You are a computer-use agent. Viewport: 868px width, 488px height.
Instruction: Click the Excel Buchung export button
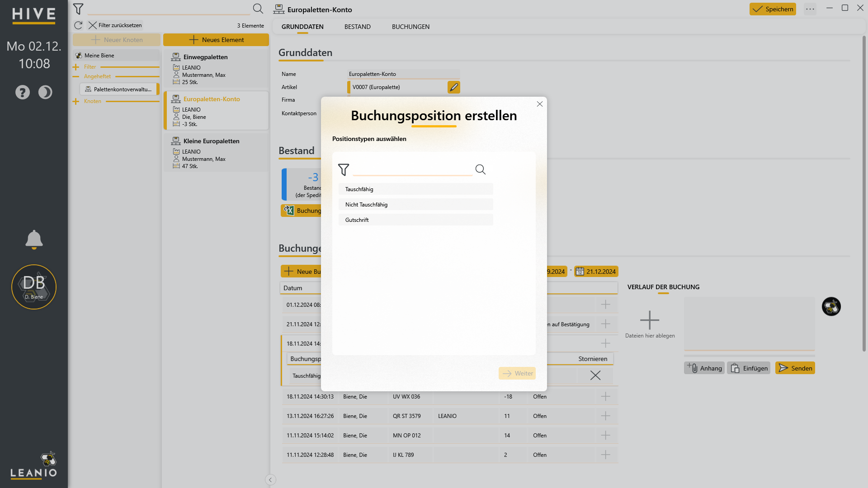301,211
